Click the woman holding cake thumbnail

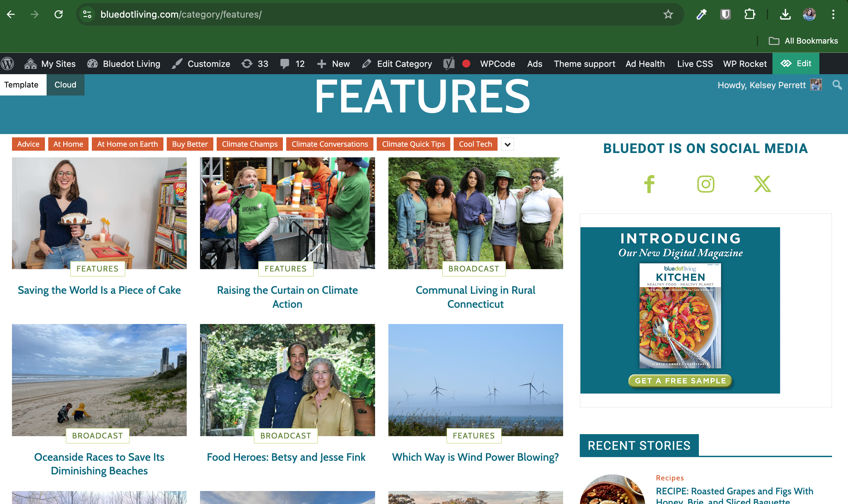pyautogui.click(x=99, y=213)
